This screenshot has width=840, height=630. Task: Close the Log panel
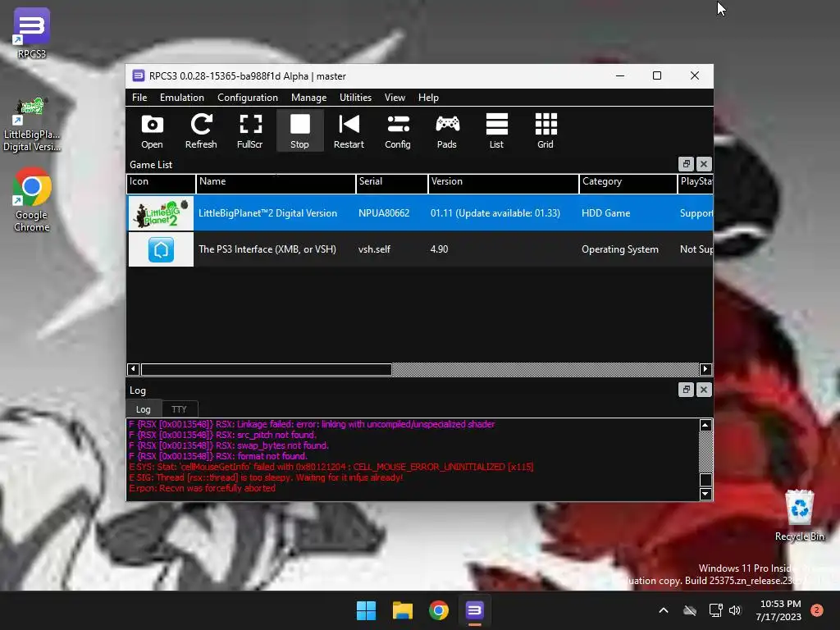pyautogui.click(x=704, y=390)
